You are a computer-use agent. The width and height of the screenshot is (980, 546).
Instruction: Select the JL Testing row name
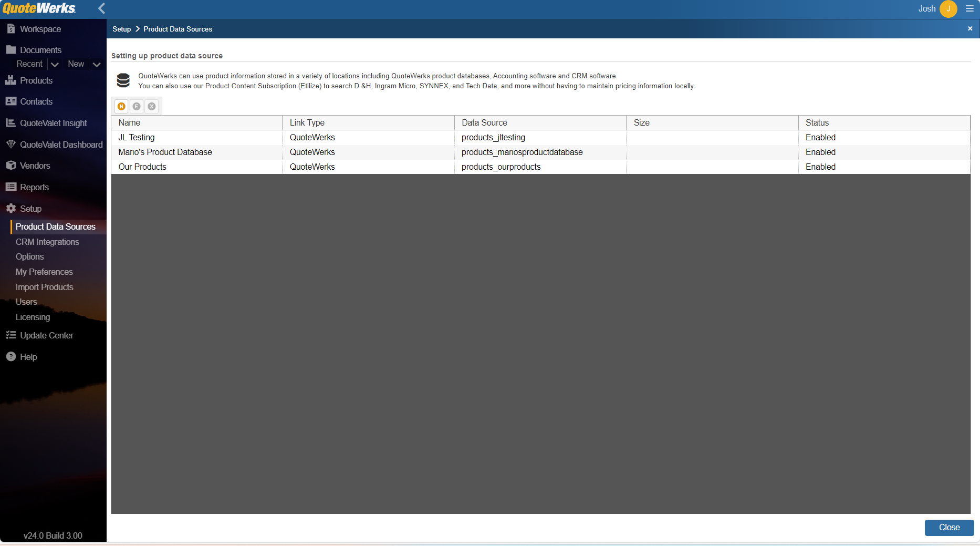click(137, 137)
